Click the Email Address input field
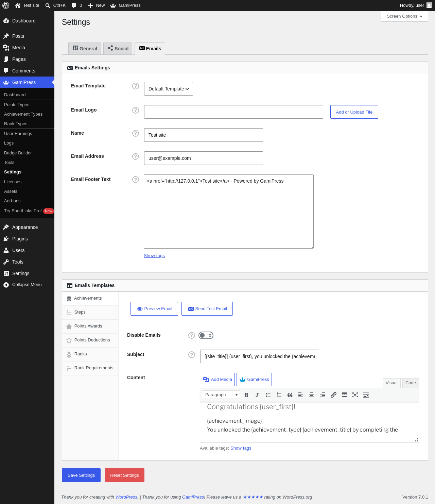Viewport: 435px width, 504px height. [204, 158]
